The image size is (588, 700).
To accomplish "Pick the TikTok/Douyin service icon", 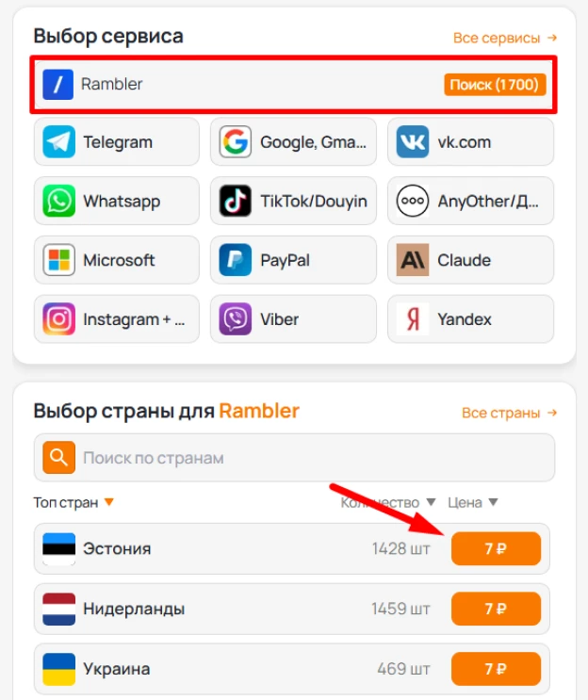I will pos(236,201).
